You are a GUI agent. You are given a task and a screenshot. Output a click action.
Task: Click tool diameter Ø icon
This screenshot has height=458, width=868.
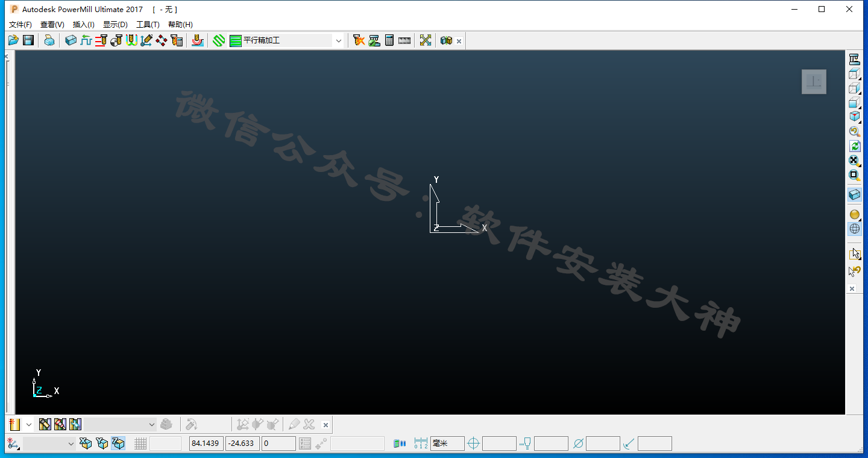click(578, 444)
